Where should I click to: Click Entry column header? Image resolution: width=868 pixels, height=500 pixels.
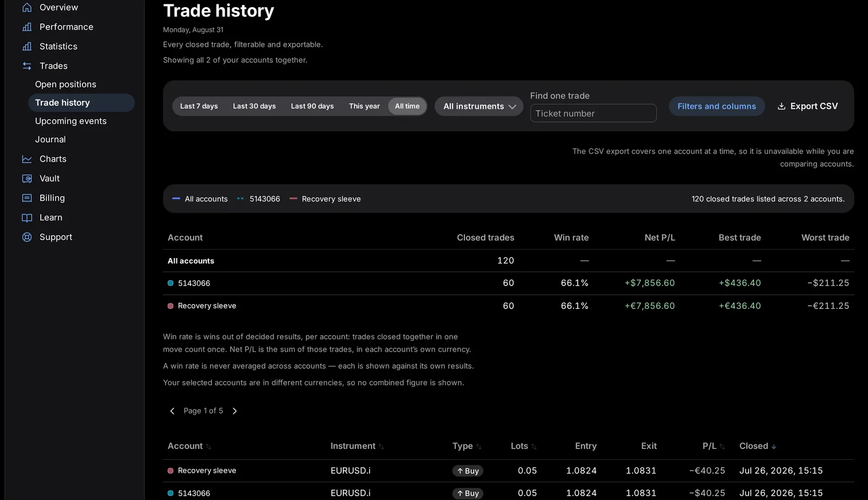pos(586,446)
